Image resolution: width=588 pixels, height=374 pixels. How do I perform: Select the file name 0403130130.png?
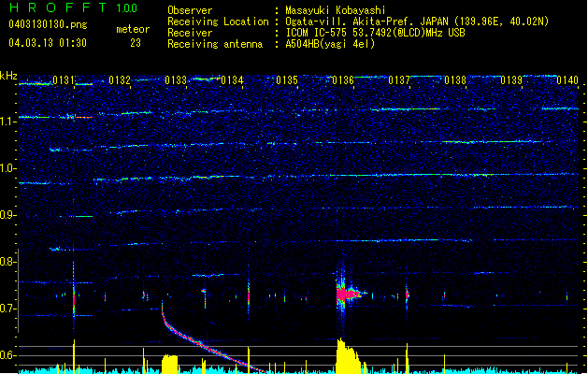pyautogui.click(x=48, y=25)
